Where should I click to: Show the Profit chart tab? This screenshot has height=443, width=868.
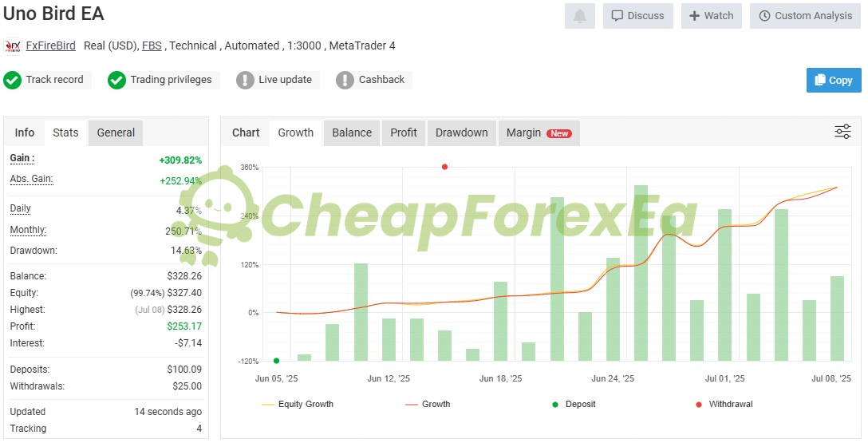coord(404,133)
